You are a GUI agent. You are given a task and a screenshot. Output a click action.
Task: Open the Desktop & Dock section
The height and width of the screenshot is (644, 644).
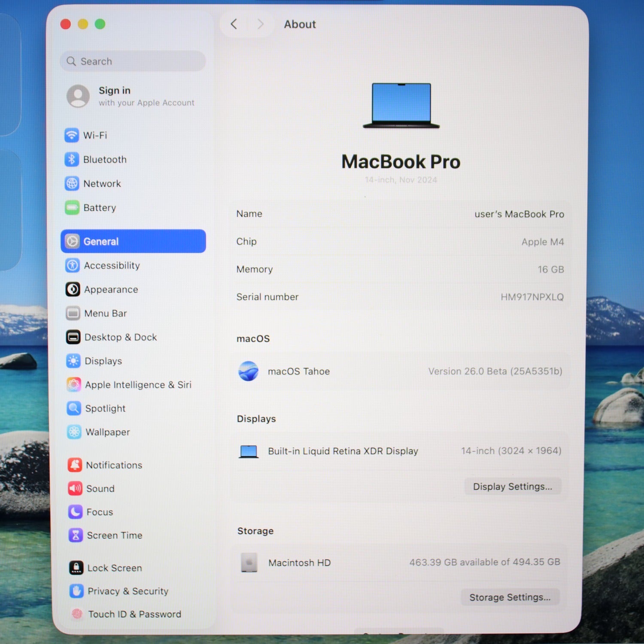[120, 337]
